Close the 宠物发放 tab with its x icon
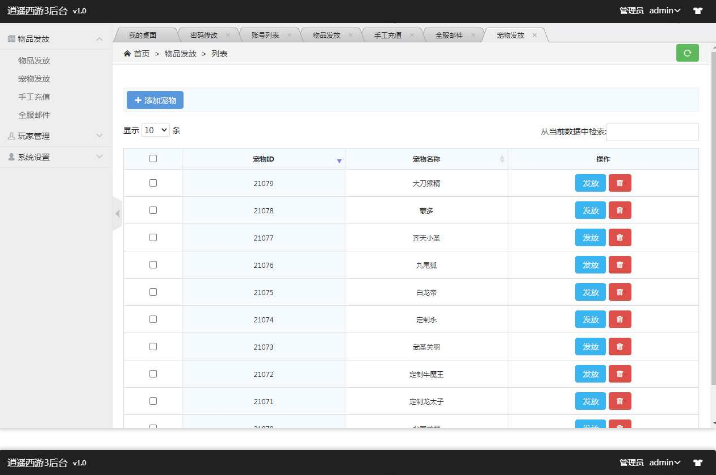Viewport: 716px width, 475px height. pos(535,35)
